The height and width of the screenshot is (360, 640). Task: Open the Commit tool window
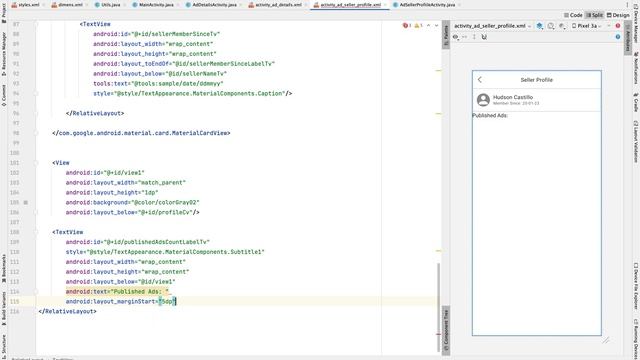[x=4, y=96]
